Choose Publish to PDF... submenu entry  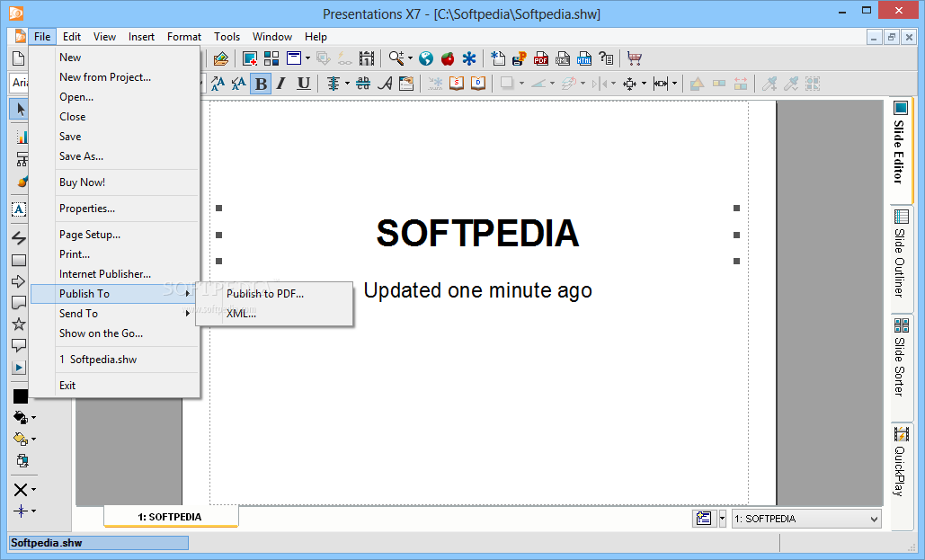point(265,294)
